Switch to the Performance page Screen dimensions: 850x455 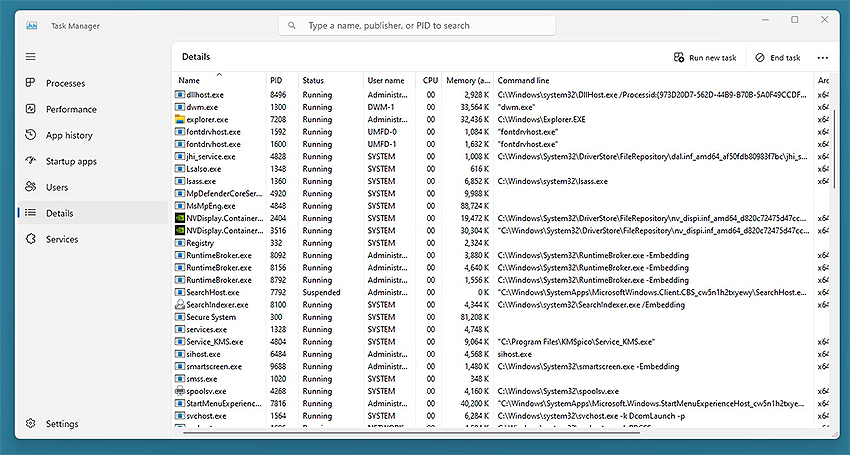[93, 109]
